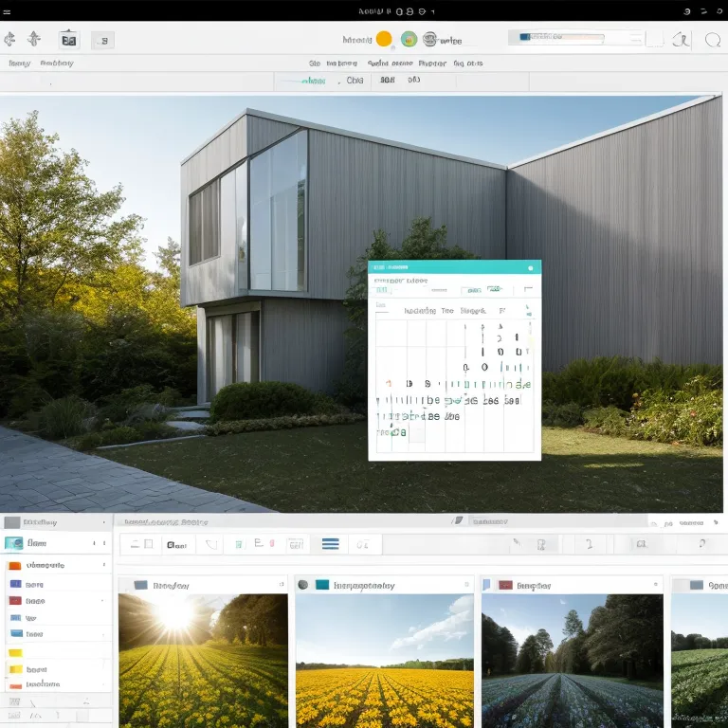Open the first menu item at far left

18,64
